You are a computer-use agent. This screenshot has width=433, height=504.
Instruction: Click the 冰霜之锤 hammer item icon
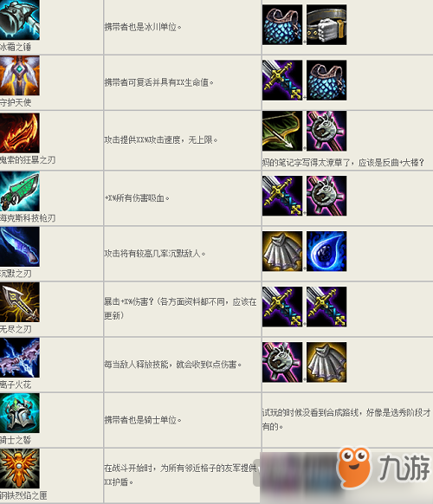pos(20,20)
